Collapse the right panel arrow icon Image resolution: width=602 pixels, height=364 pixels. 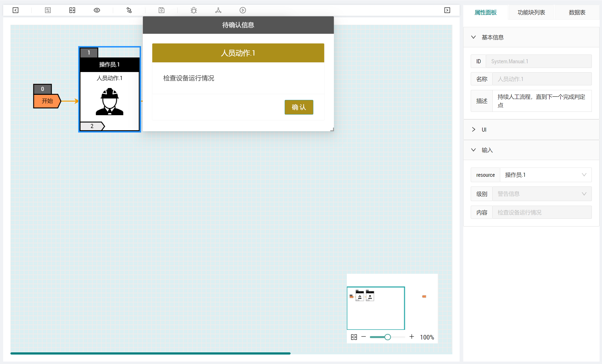point(447,10)
